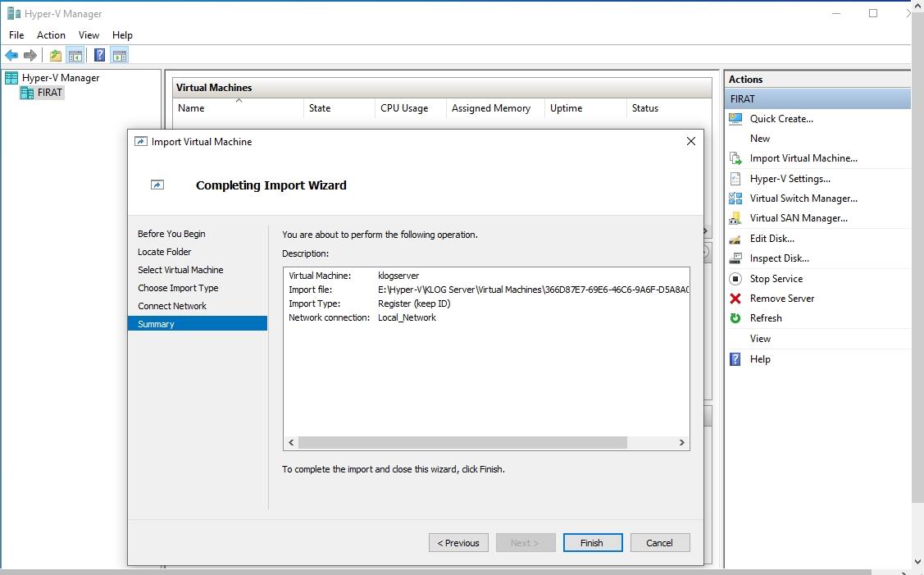This screenshot has width=924, height=575.
Task: Click Stop Service action
Action: [776, 278]
